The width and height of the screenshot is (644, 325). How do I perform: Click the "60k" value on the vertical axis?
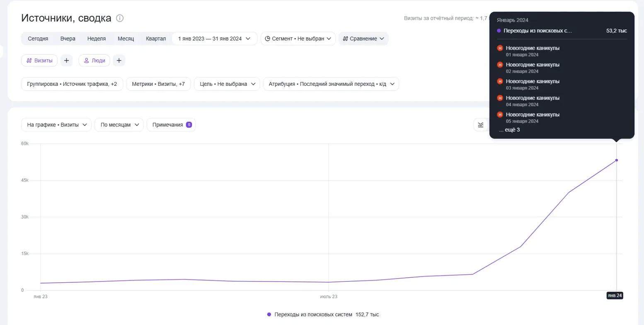pos(25,144)
